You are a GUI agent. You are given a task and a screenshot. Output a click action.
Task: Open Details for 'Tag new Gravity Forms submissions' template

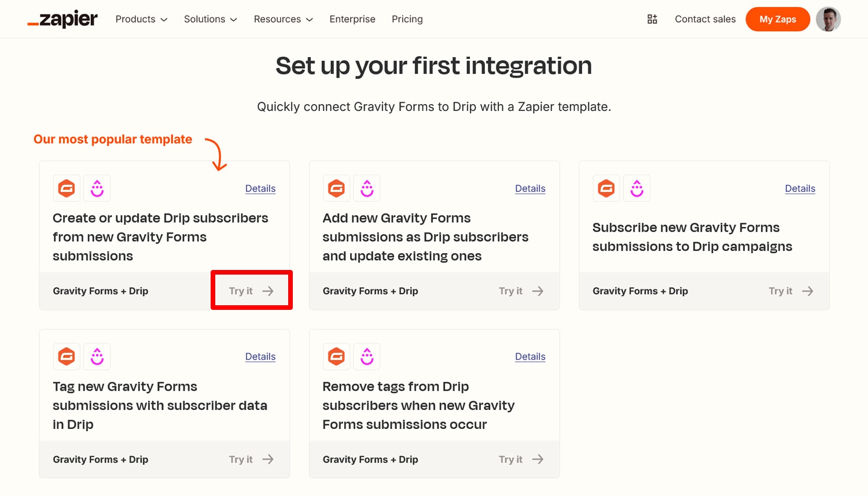point(260,357)
